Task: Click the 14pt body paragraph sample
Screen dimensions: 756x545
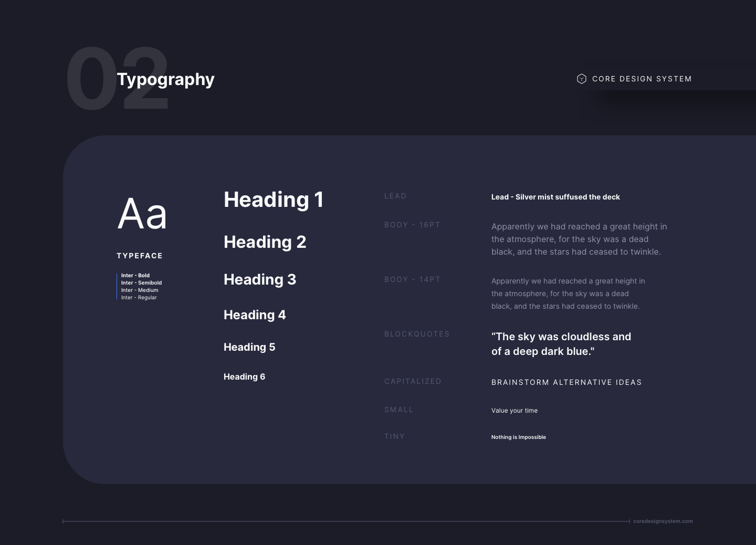Action: coord(568,294)
